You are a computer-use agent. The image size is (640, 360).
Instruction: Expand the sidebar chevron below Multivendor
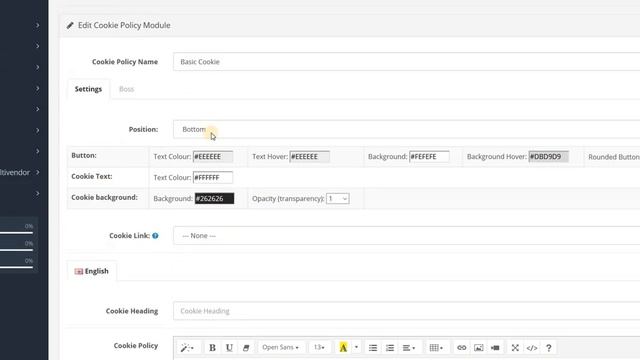37,193
